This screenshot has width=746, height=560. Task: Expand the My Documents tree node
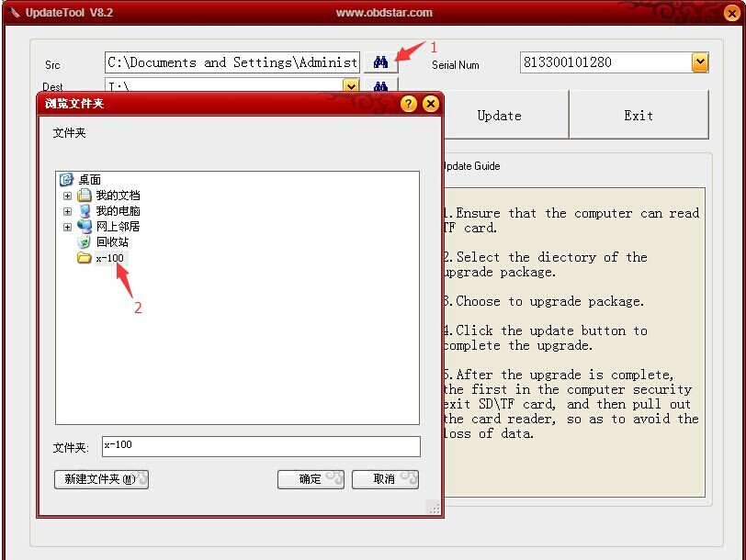(67, 196)
